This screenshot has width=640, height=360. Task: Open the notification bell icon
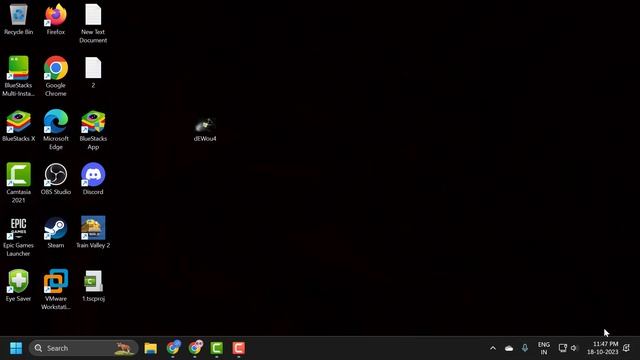point(627,348)
